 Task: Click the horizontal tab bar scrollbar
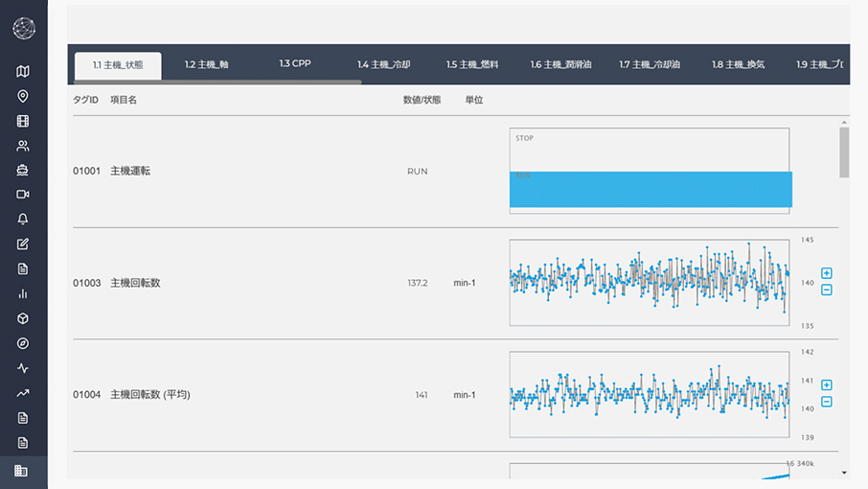click(217, 81)
